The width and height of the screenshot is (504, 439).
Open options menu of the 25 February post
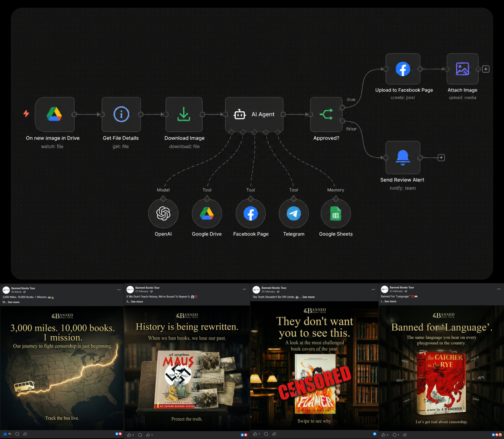(x=373, y=289)
